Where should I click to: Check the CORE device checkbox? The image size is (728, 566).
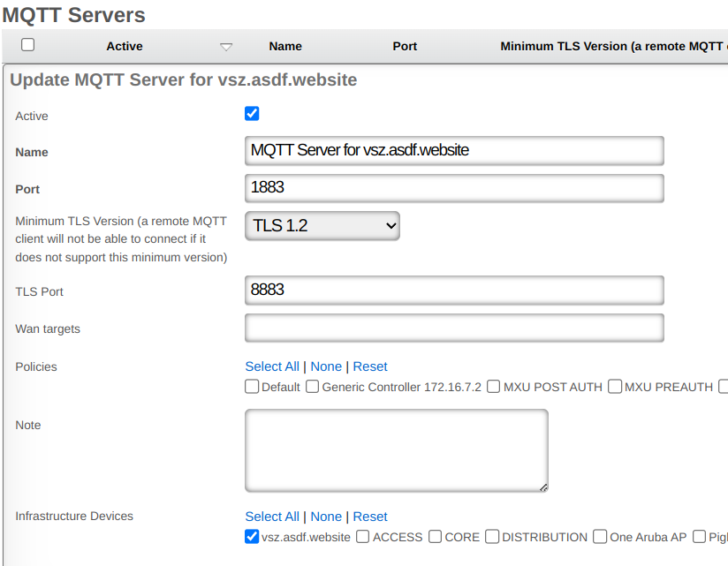click(x=435, y=536)
